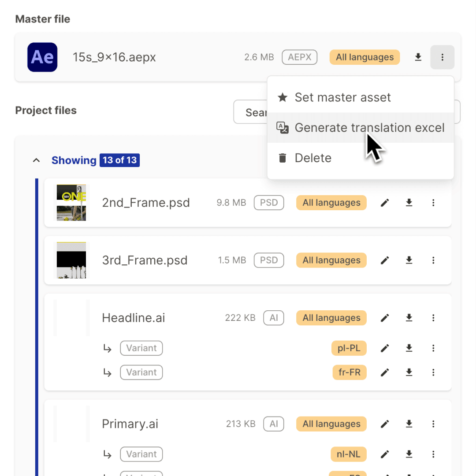Open the options menu for 3rd_Frame.psd
The height and width of the screenshot is (476, 476).
point(433,260)
